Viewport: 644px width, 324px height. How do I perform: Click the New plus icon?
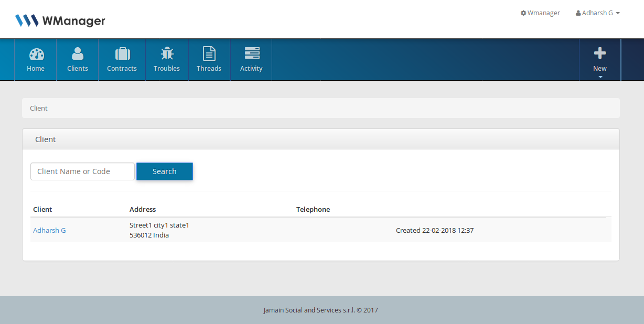pos(599,53)
